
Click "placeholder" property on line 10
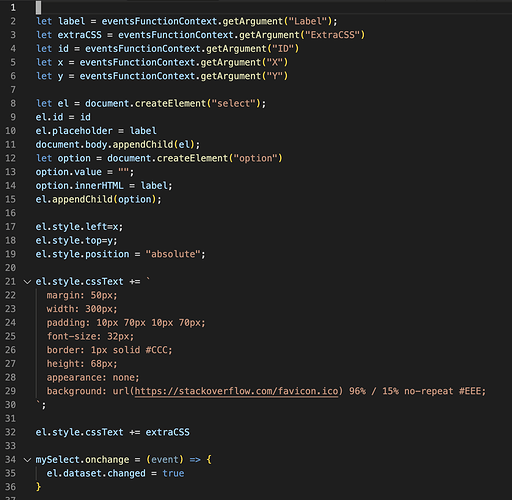point(82,131)
